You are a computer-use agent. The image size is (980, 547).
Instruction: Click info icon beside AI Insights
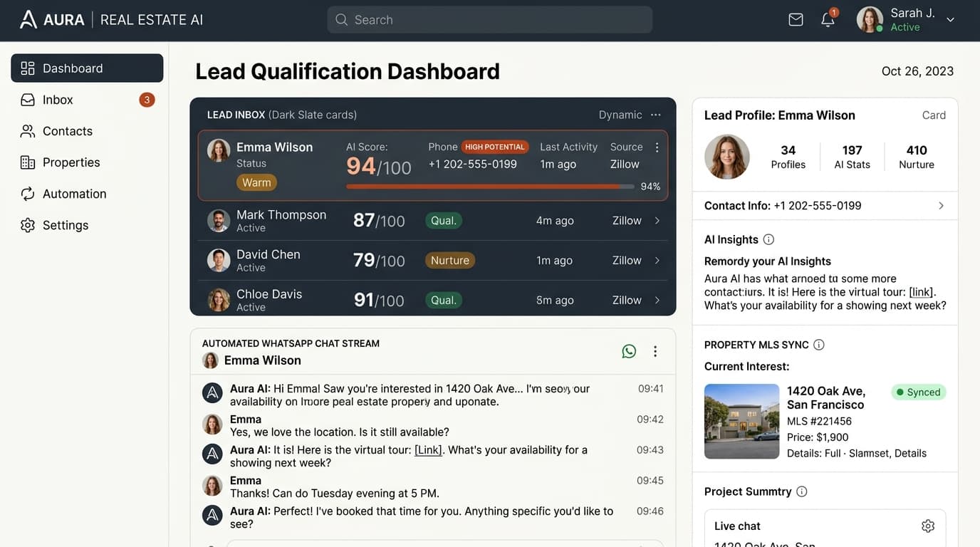tap(768, 239)
